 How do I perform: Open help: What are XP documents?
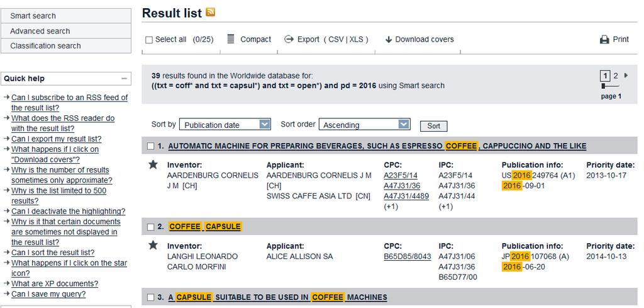pos(55,283)
